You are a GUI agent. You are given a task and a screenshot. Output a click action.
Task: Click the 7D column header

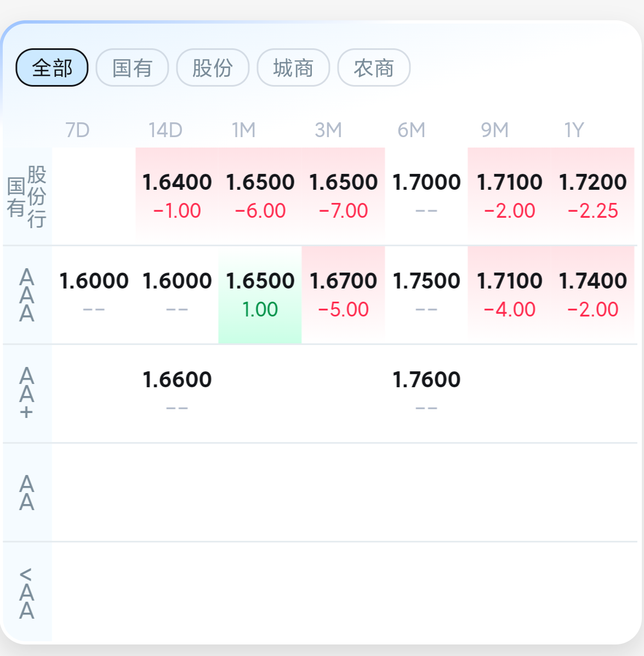tap(77, 130)
